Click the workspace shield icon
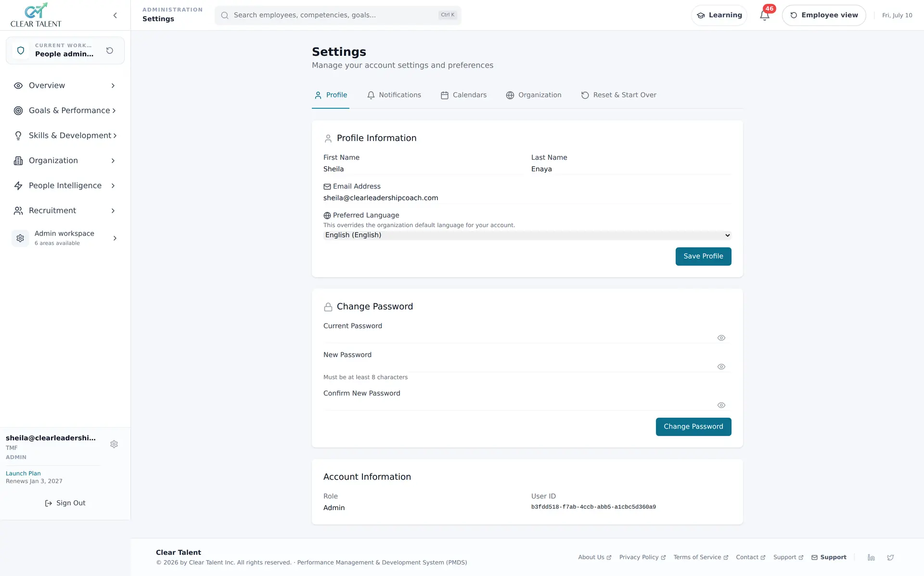Image resolution: width=924 pixels, height=576 pixels. [x=21, y=51]
